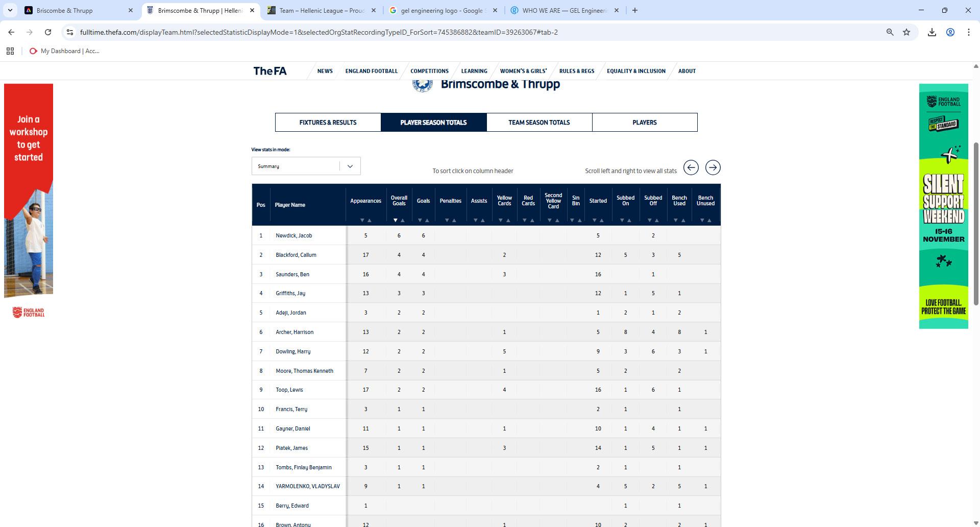Screen dimensions: 980x527
Task: Sort Bench Used ascending with the up arrow
Action: point(683,221)
